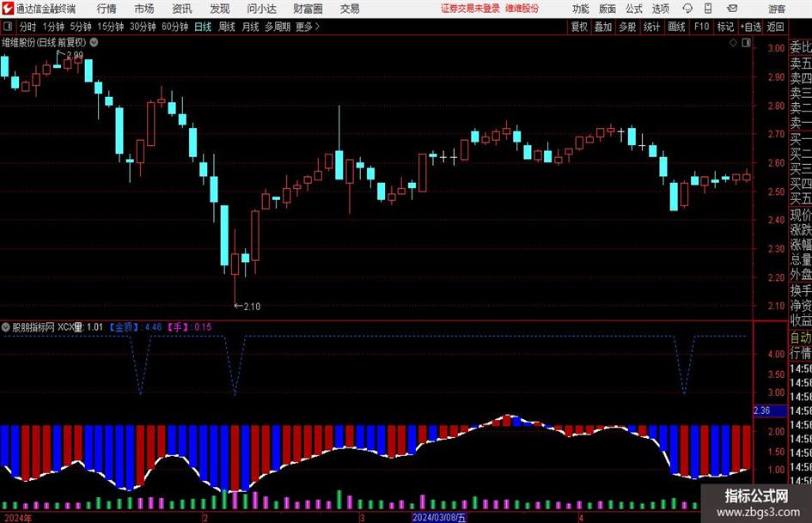812x523 pixels.
Task: Open the headset customer service icon
Action: click(x=687, y=9)
